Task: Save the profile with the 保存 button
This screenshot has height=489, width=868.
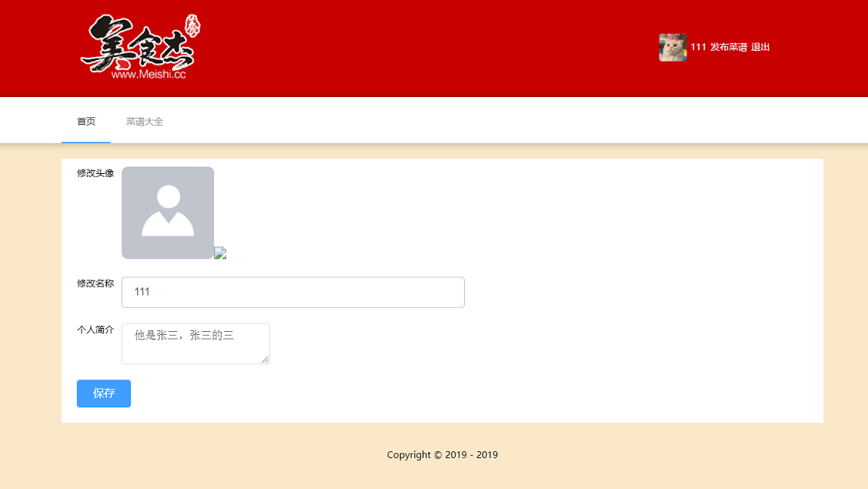Action: point(104,394)
